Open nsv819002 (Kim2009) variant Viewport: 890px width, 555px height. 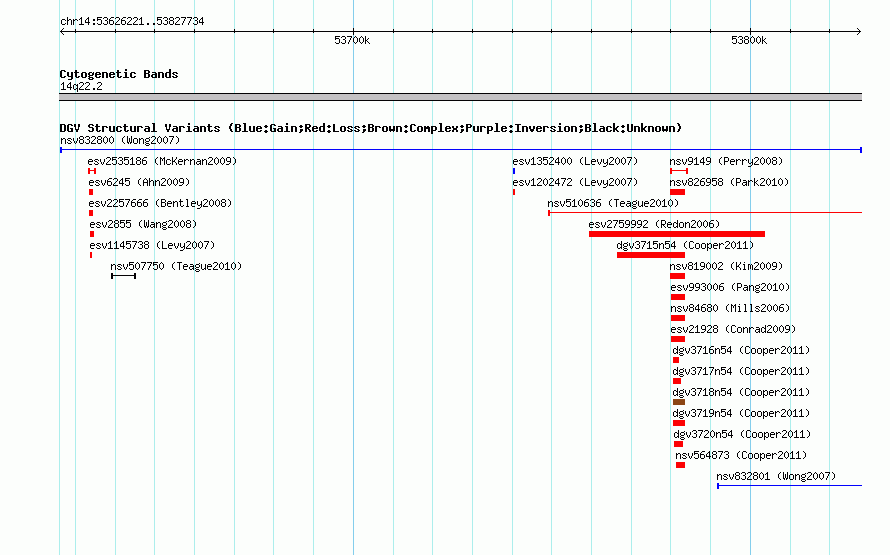pos(726,266)
